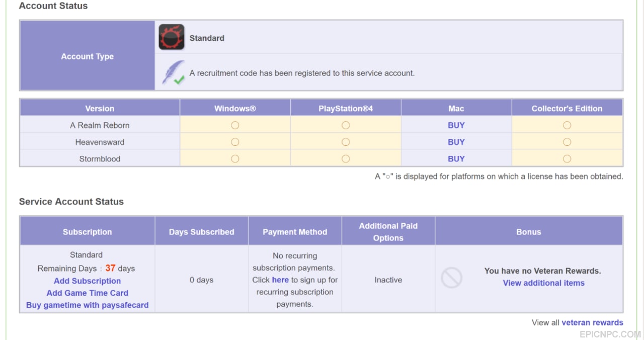Buy A Realm Reborn for Mac
Viewport: 644px width, 340px height.
(x=456, y=125)
